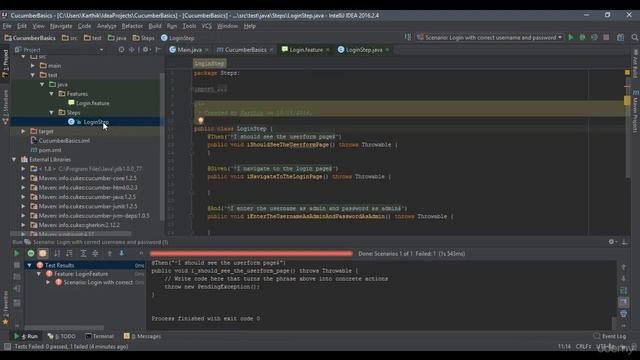Click the Event Log icon in status area

(597, 336)
